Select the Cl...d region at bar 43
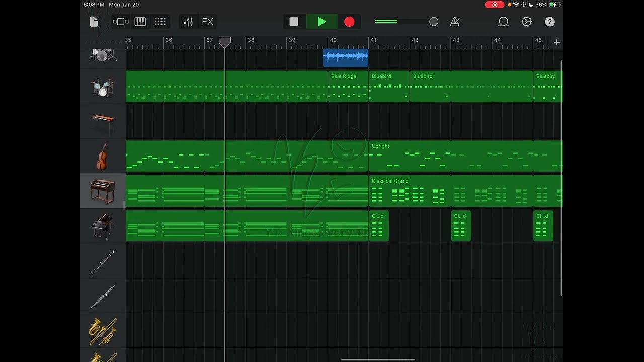This screenshot has height=362, width=644. point(461,226)
